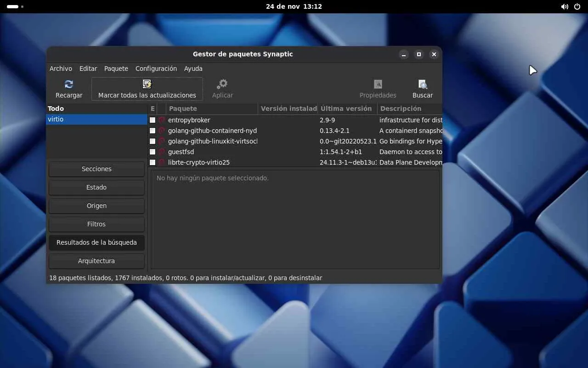Image resolution: width=588 pixels, height=368 pixels.
Task: Reload package lists with Recargar
Action: pos(69,89)
